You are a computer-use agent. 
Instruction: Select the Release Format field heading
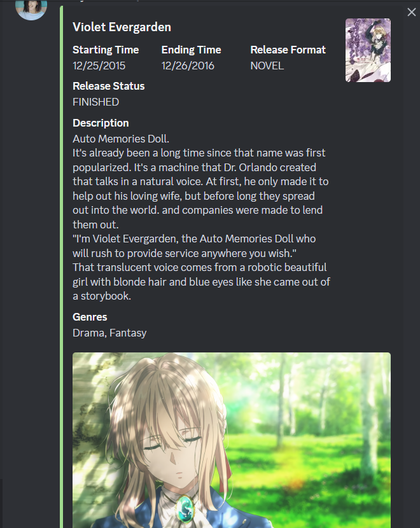click(x=288, y=50)
